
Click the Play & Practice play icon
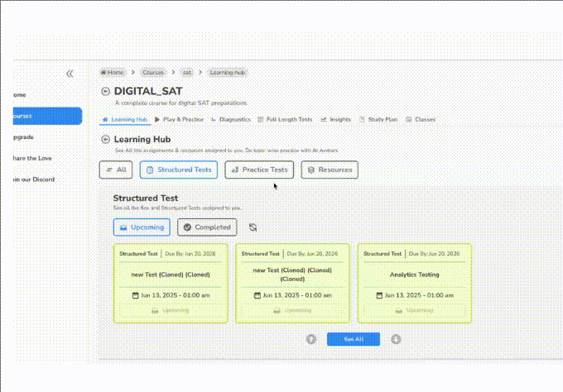tap(157, 119)
